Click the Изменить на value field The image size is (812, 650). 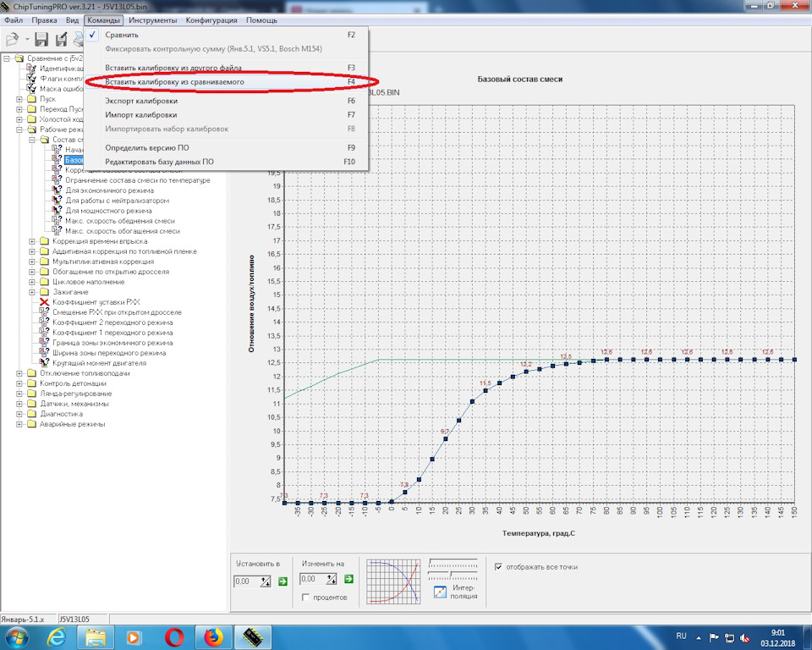(313, 579)
